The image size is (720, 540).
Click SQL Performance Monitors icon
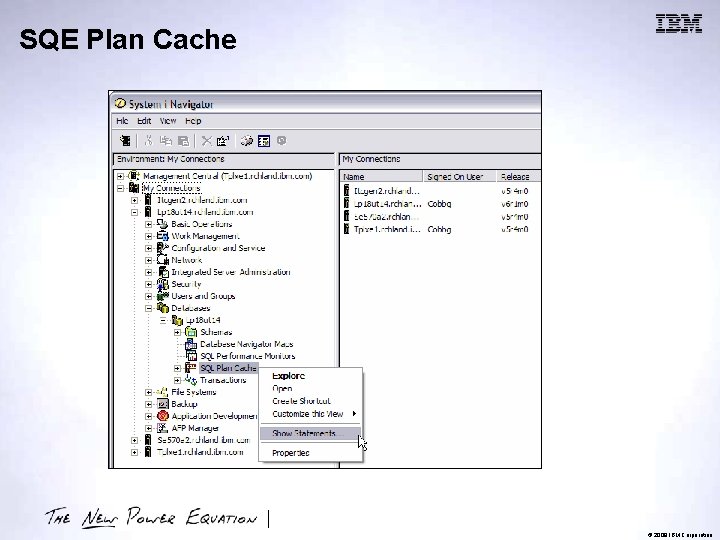[x=191, y=356]
